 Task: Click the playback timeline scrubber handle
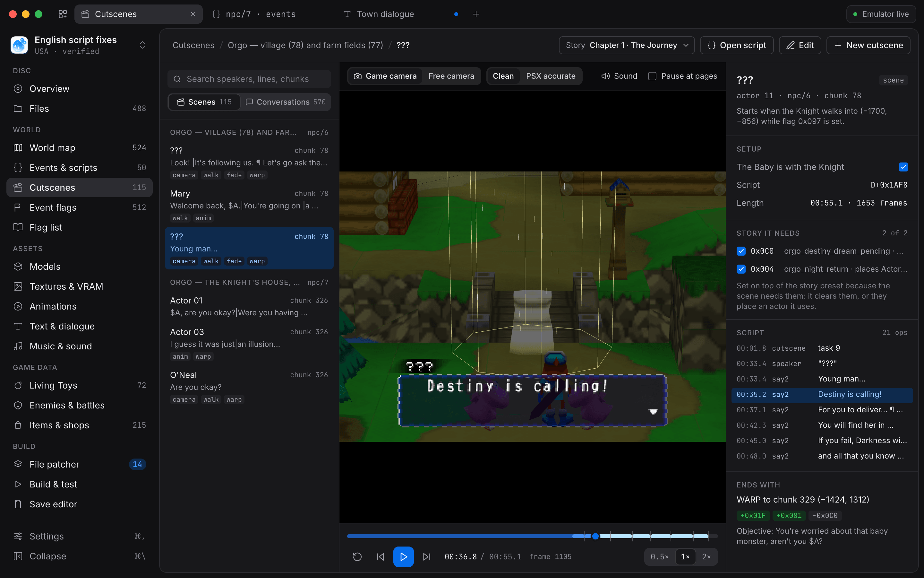click(595, 536)
